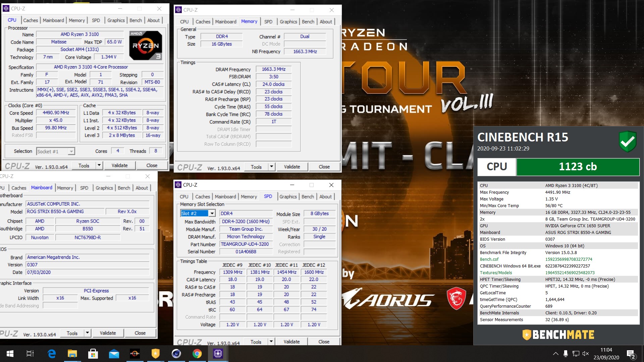644x362 pixels.
Task: Click Validate in Mainboard window
Action: 108,333
